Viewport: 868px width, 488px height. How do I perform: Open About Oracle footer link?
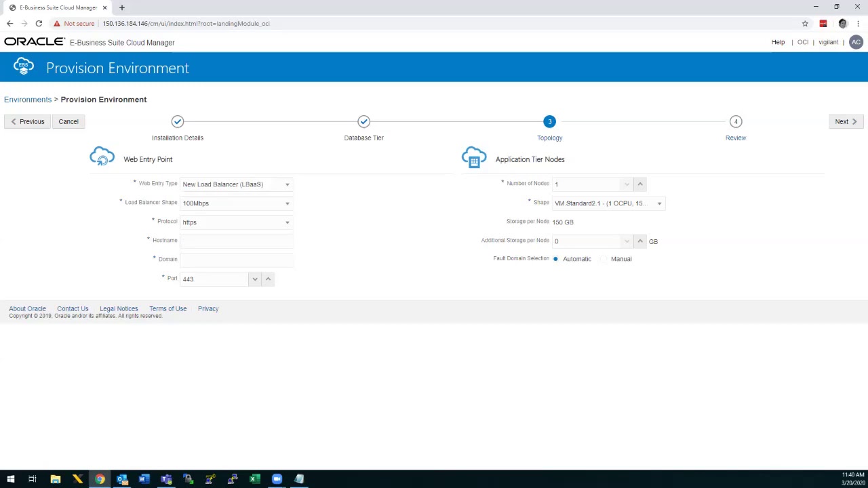[x=27, y=308]
